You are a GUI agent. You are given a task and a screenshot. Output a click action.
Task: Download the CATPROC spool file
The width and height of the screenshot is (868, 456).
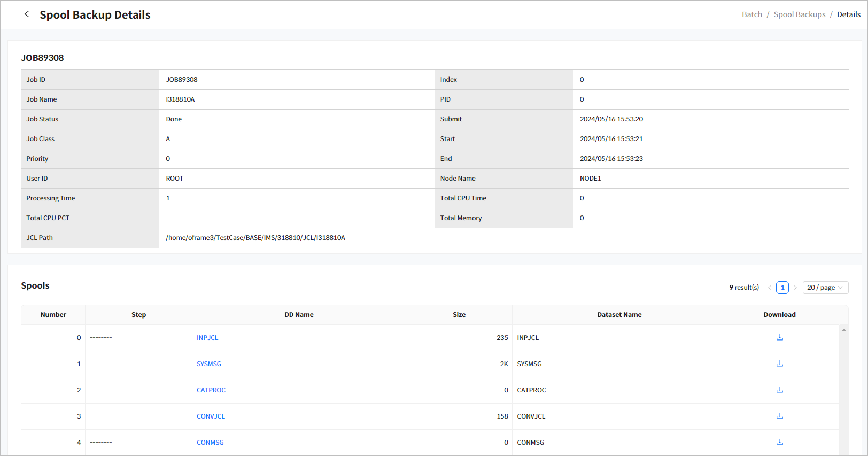[779, 390]
